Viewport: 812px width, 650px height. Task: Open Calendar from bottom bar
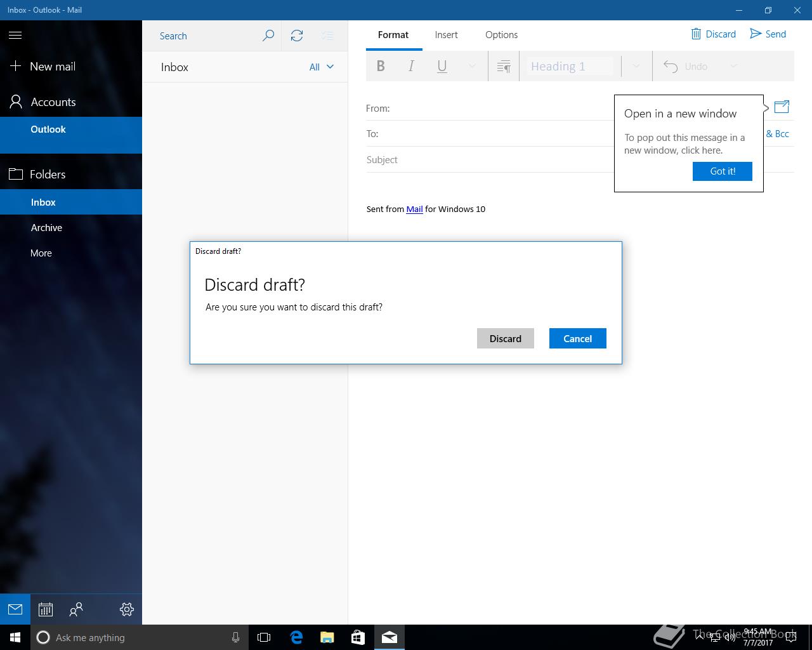coord(46,609)
